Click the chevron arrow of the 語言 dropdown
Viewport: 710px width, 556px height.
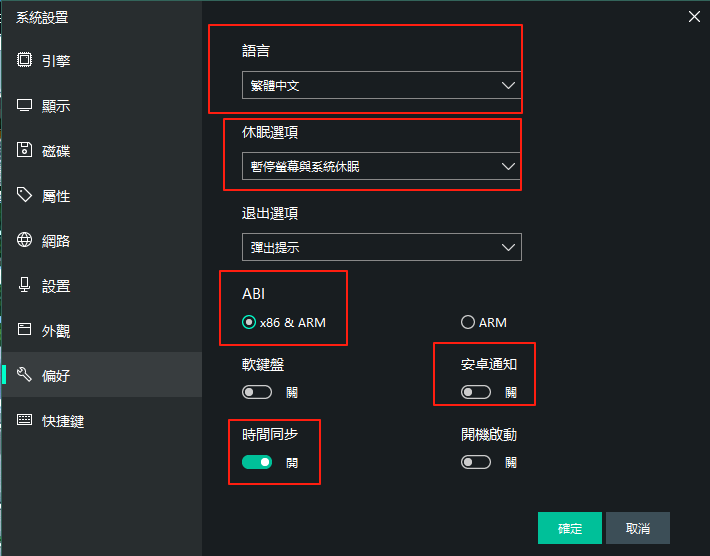(x=508, y=85)
